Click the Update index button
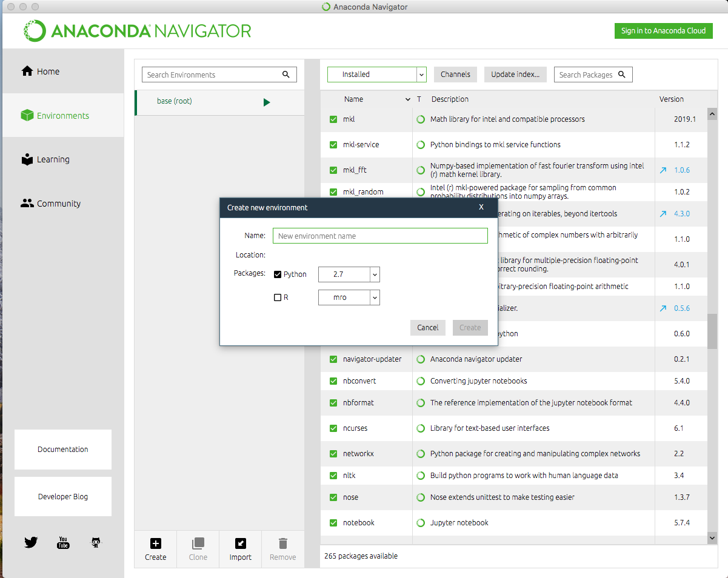This screenshot has height=578, width=728. (516, 75)
